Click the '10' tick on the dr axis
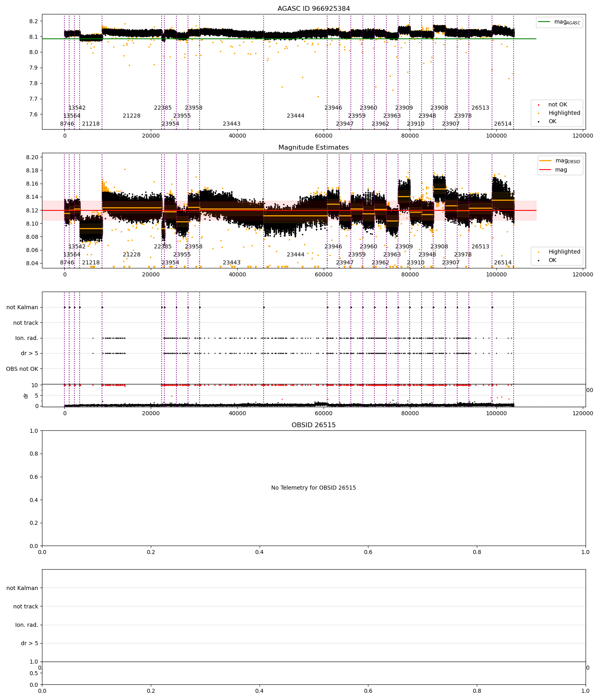This screenshot has width=600, height=700. pos(35,385)
